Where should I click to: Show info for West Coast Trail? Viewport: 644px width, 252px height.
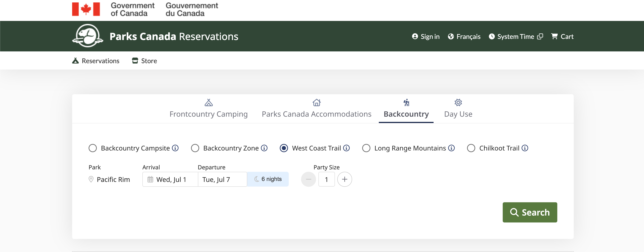(x=346, y=148)
